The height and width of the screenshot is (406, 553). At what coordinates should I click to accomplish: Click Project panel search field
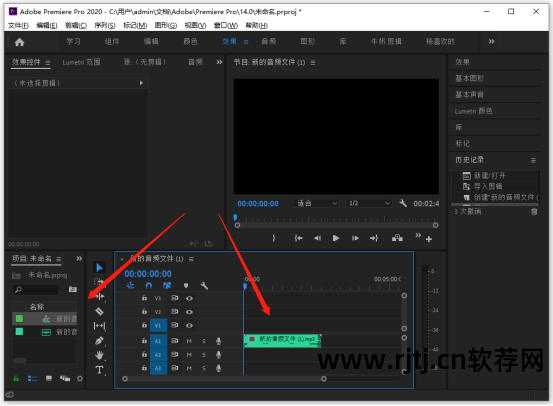pyautogui.click(x=36, y=290)
